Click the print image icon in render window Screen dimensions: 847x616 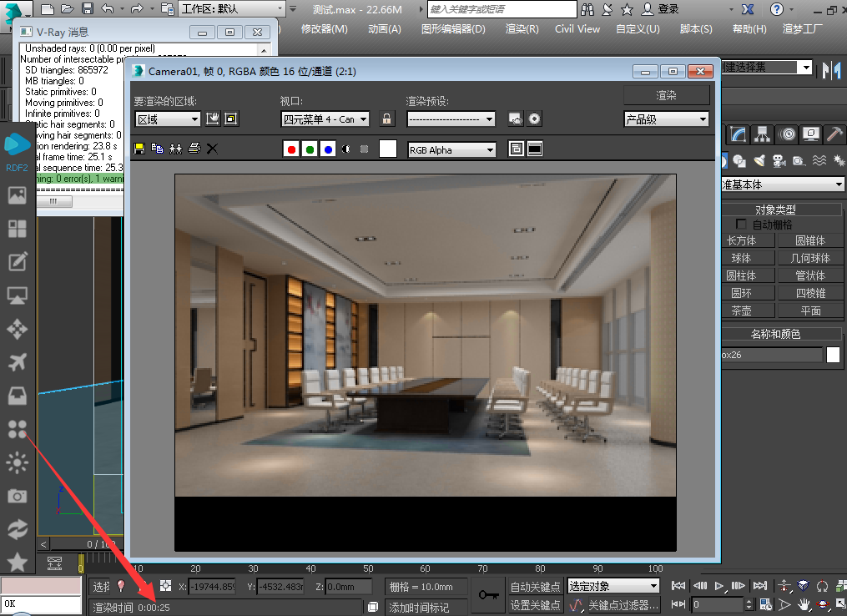194,149
